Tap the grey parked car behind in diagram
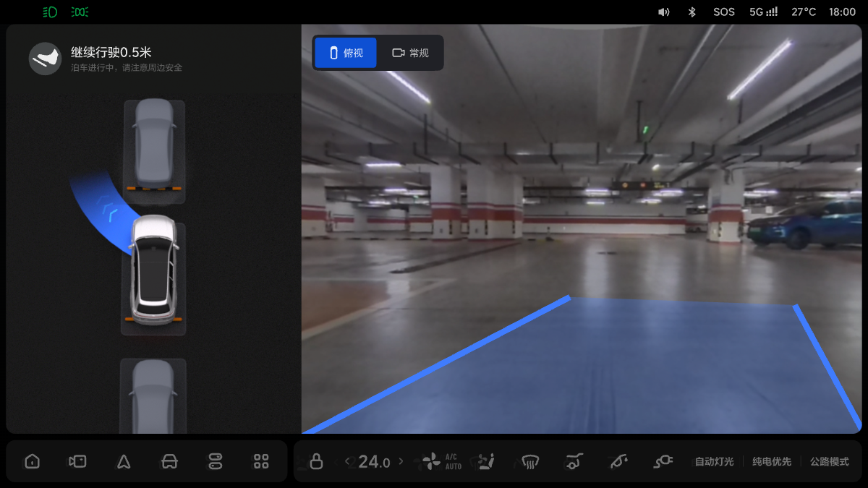This screenshot has width=868, height=488. (153, 396)
